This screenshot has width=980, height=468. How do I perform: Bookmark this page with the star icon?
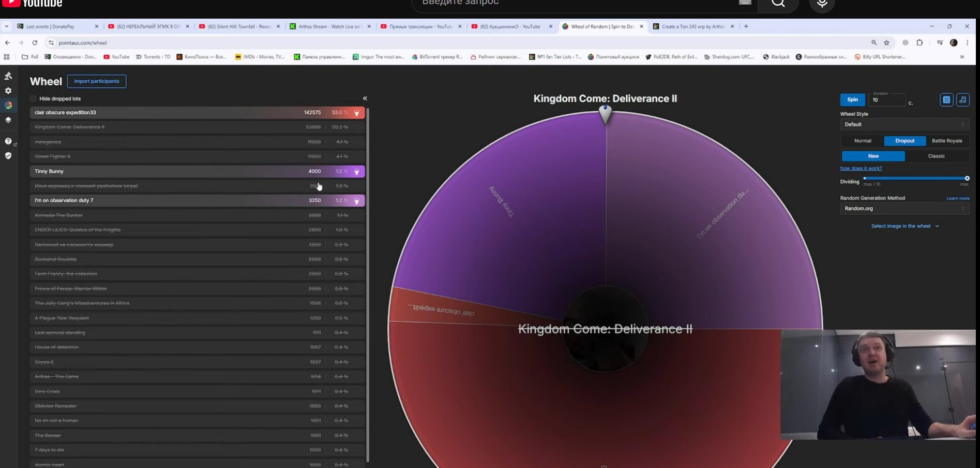(x=887, y=42)
